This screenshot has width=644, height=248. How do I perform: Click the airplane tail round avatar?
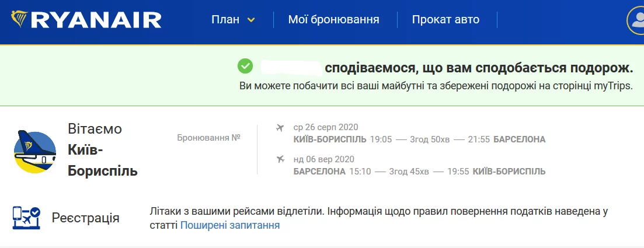coord(34,152)
